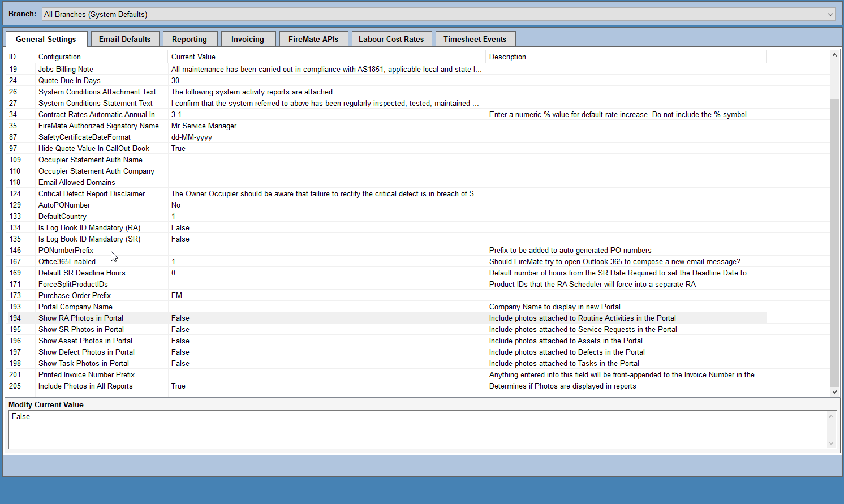Select the AutoPONumber configuration row

(226, 205)
